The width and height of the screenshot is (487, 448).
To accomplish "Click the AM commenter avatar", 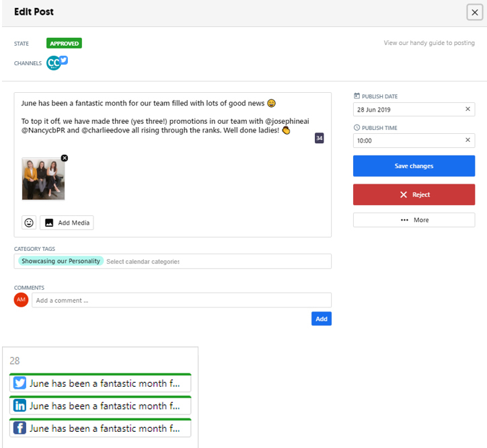I will tap(21, 300).
